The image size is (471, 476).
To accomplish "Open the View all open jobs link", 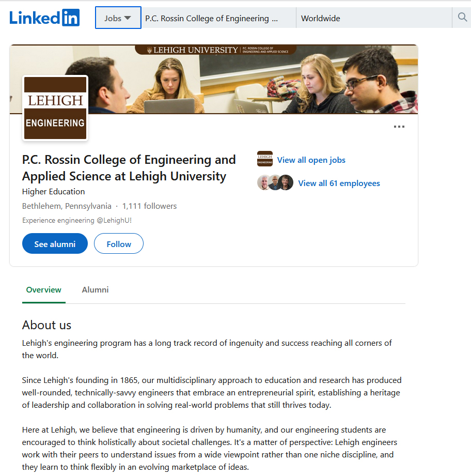I will click(311, 160).
